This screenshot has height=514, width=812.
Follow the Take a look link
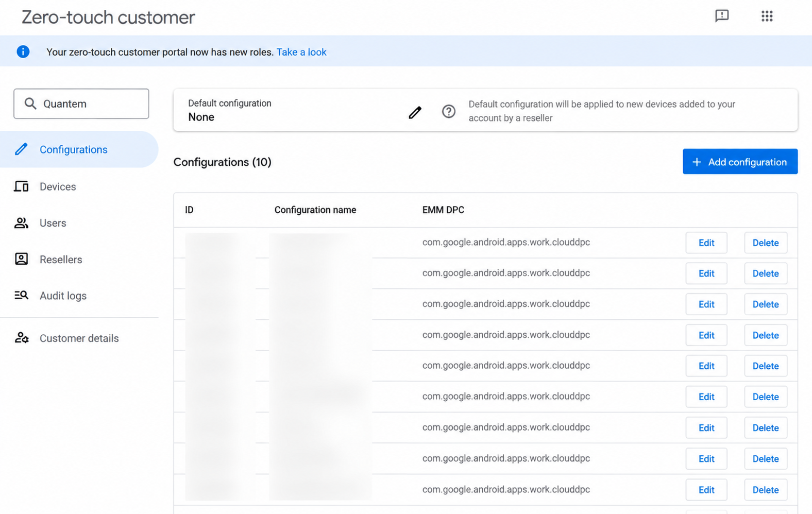(x=301, y=52)
